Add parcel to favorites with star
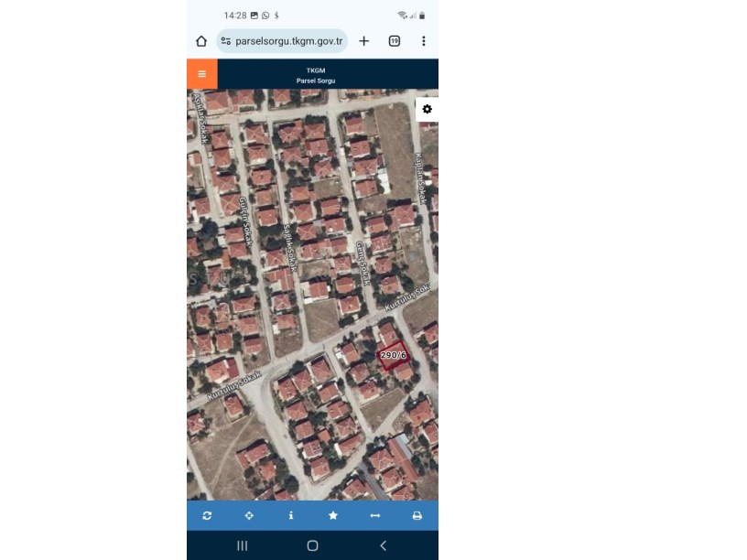747x560 pixels. tap(333, 515)
